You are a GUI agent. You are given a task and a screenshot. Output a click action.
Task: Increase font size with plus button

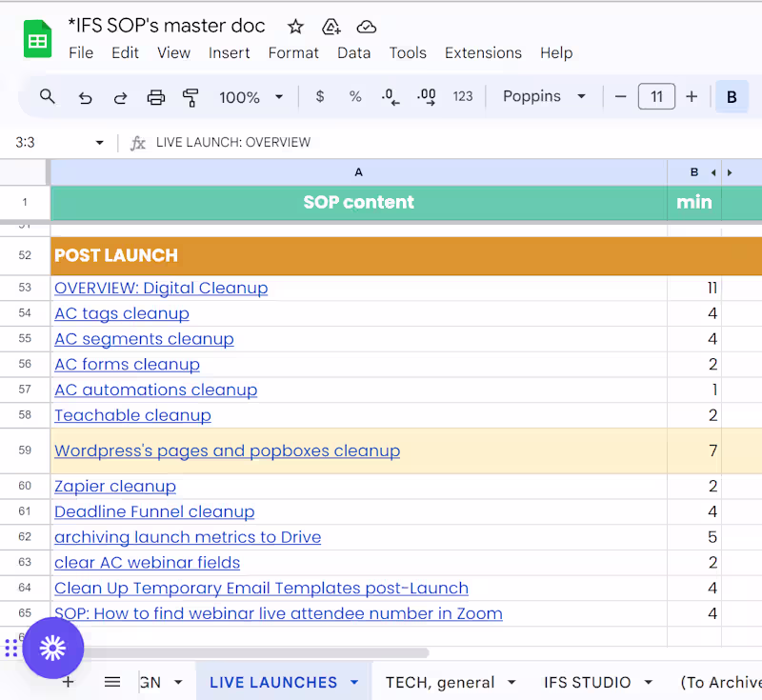pyautogui.click(x=692, y=97)
